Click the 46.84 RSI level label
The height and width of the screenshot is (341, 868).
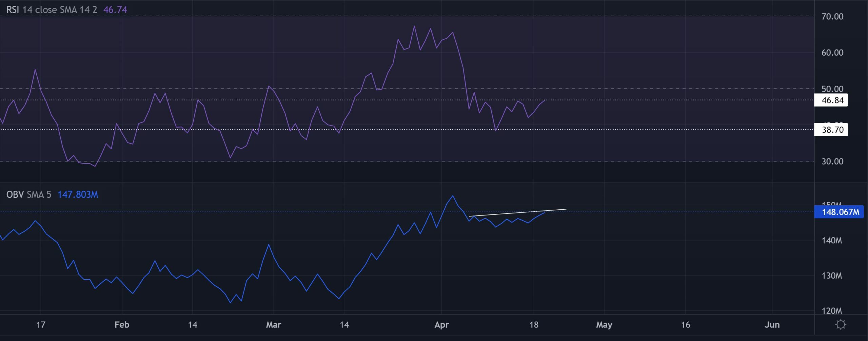tap(832, 100)
